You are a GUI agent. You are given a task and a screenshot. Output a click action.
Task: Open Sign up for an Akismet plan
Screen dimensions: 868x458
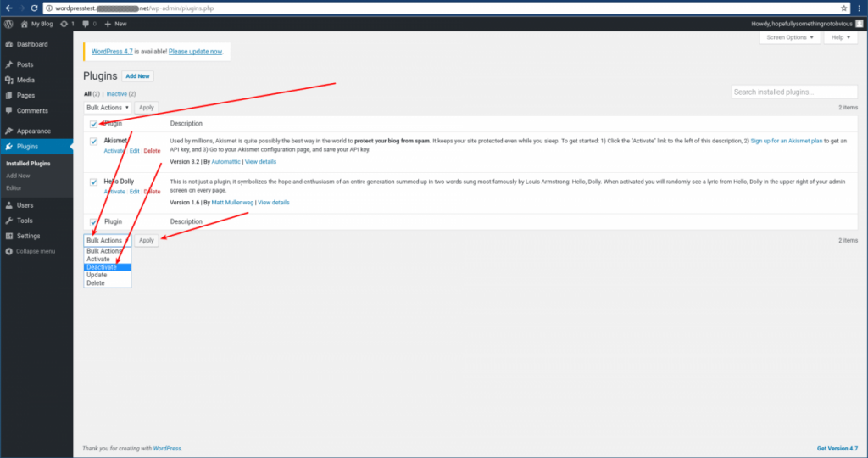(x=786, y=142)
